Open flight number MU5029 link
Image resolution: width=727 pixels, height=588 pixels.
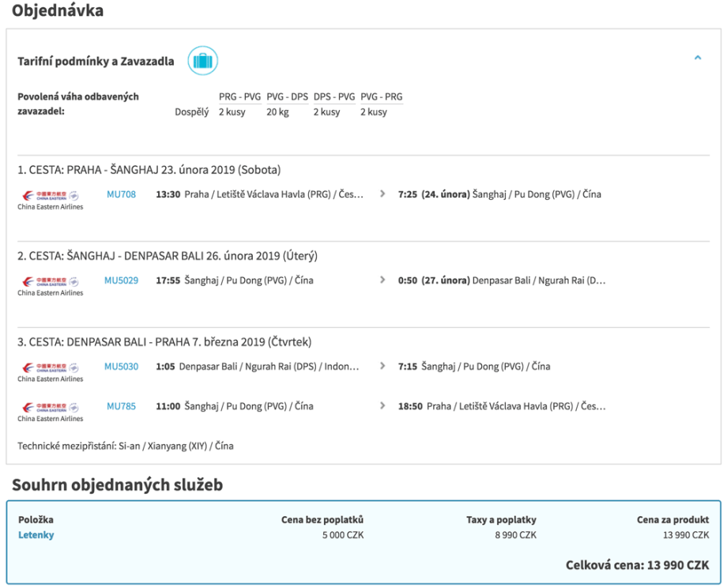121,281
